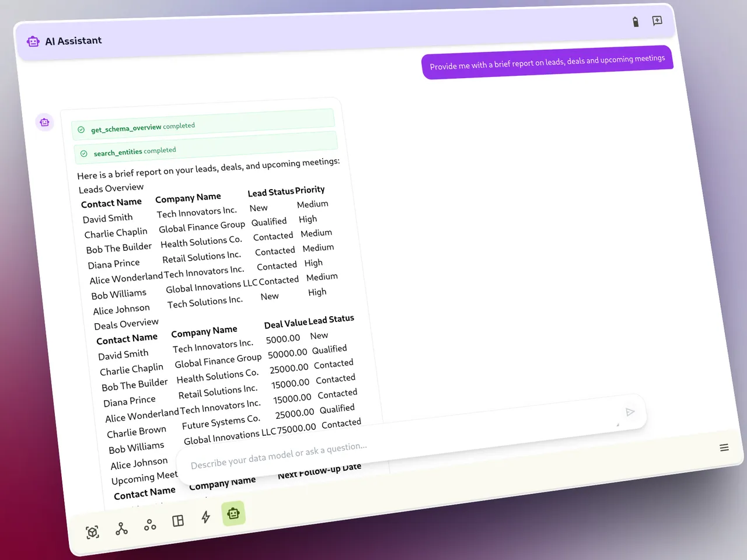Image resolution: width=747 pixels, height=560 pixels.
Task: Select the robot AI Assistant toolbar icon
Action: coord(233,514)
